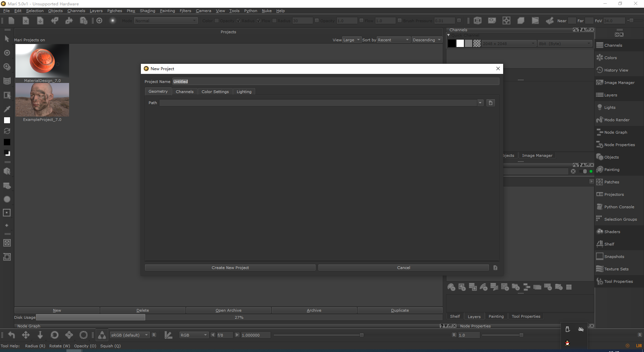The height and width of the screenshot is (352, 644).
Task: Open the View Large dropdown
Action: 352,40
